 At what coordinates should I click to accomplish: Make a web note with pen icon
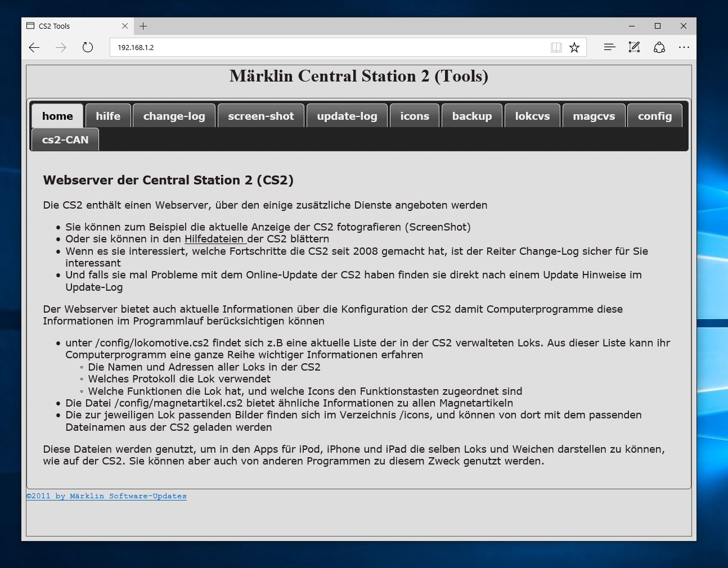pos(634,47)
